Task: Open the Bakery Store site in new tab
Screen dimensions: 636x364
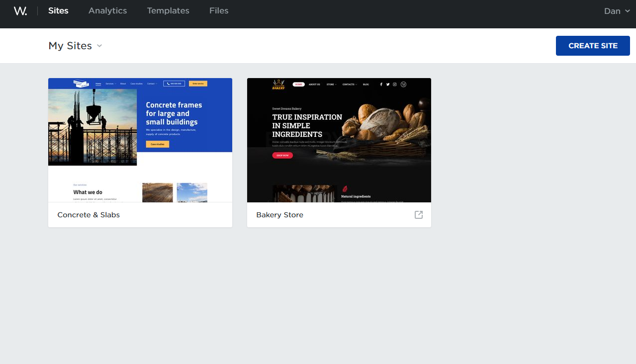Action: click(418, 214)
